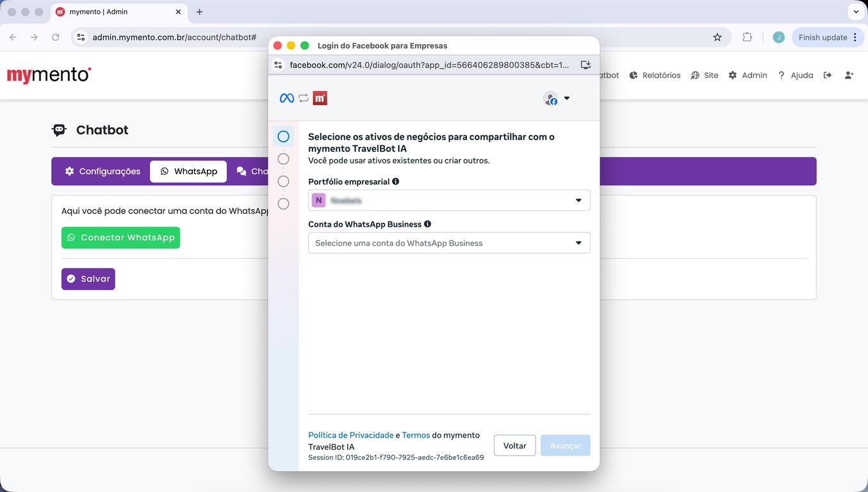Open the Site menu item
This screenshot has height=492, width=868.
(704, 75)
